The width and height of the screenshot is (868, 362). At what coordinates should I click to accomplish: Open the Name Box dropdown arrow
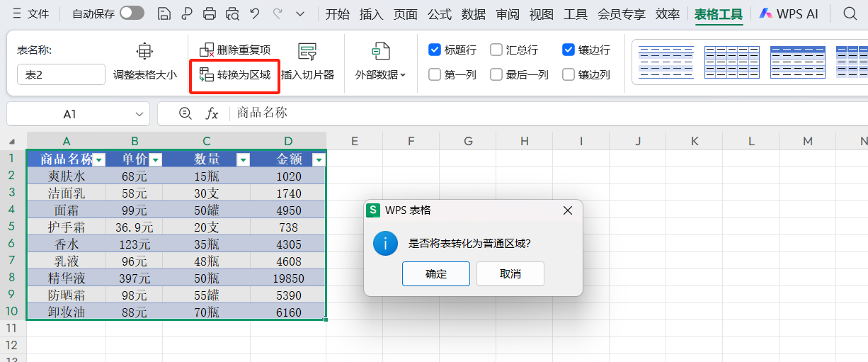139,114
